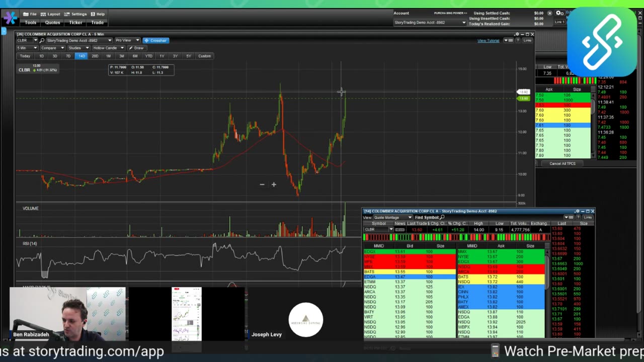Open the Hollow Candle chart type dropdown

(108, 48)
